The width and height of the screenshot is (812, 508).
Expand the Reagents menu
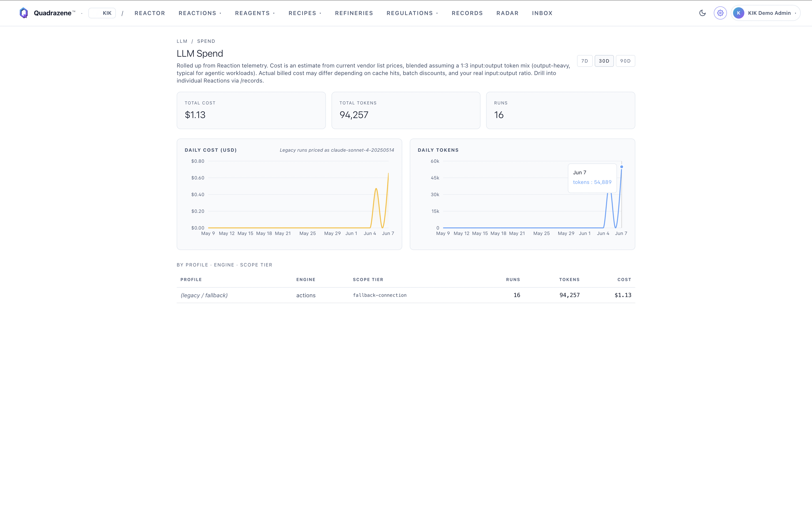coord(255,13)
